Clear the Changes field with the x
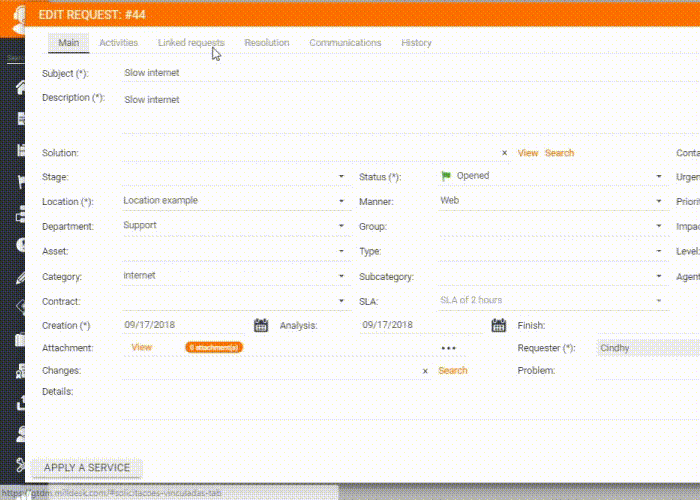Image resolution: width=700 pixels, height=500 pixels. 425,371
